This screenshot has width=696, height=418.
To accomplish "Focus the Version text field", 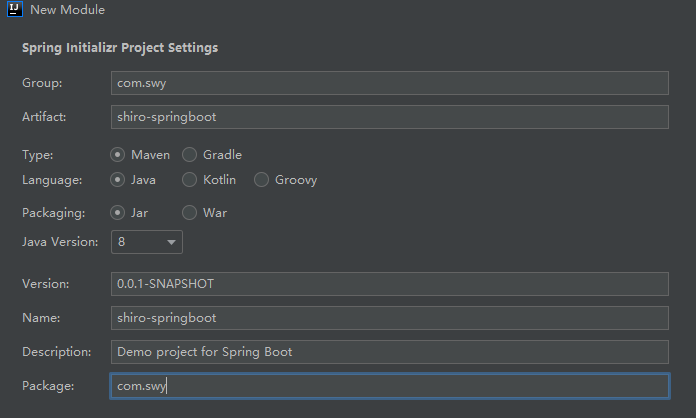I will tap(389, 284).
